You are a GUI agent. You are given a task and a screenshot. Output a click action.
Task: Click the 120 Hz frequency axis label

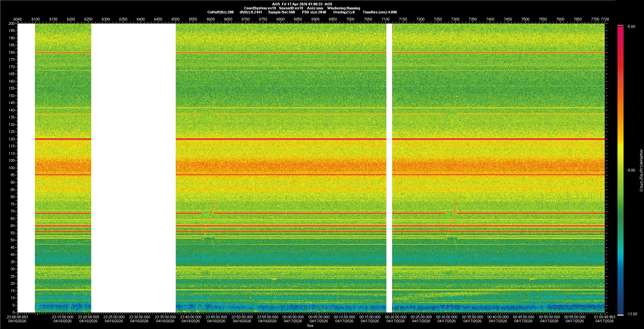pyautogui.click(x=12, y=139)
